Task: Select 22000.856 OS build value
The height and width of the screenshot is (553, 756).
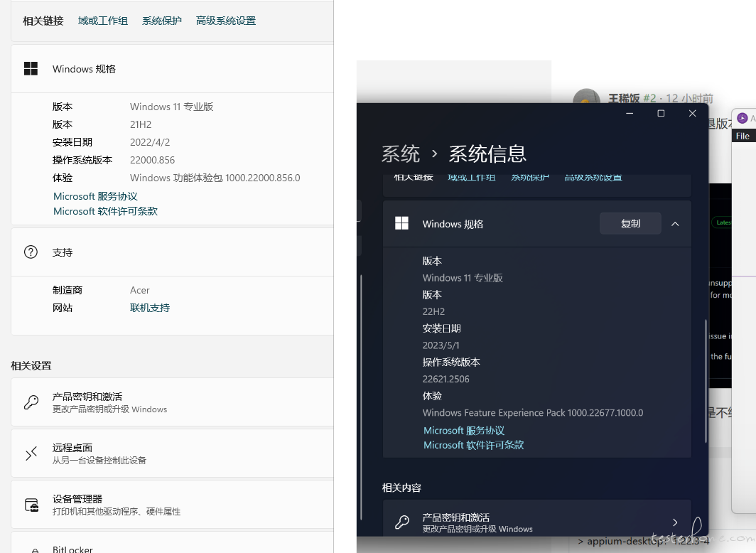Action: click(x=152, y=160)
